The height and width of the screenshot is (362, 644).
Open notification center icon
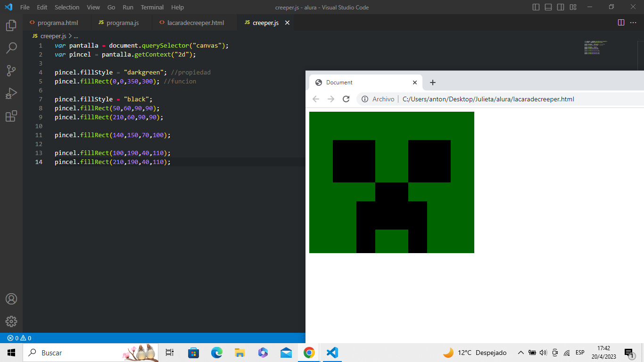(x=628, y=353)
